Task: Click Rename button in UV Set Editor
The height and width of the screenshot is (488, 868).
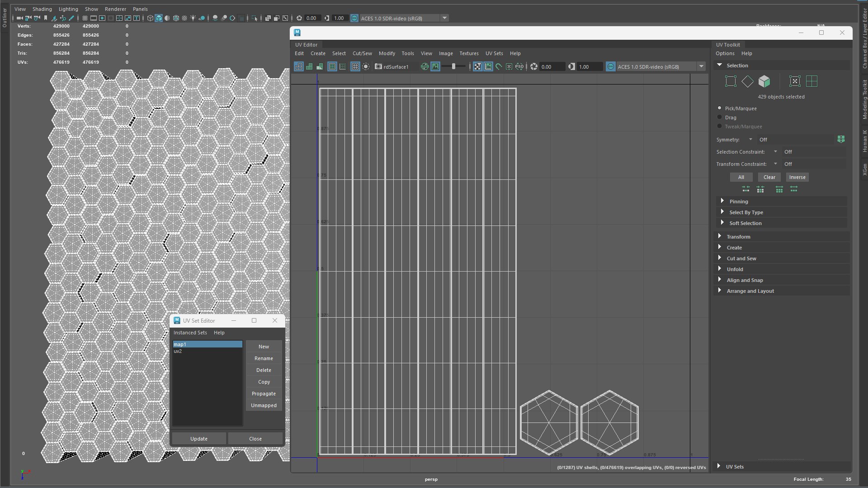Action: point(264,358)
